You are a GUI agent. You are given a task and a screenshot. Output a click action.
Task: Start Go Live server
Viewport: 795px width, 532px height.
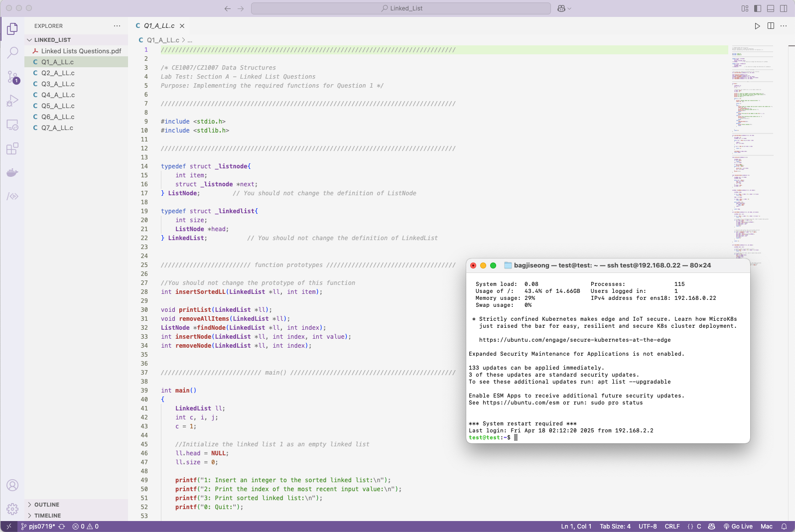[x=738, y=527]
